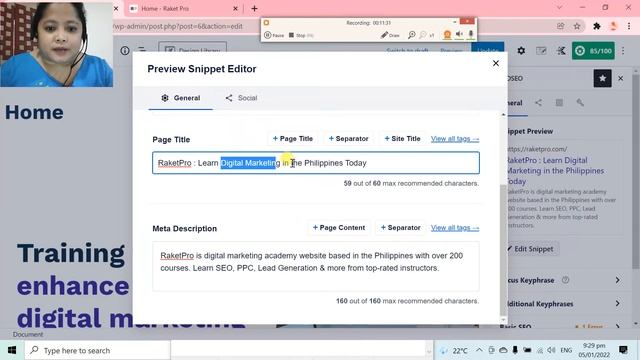Toggle recorder system audio speaker
The height and width of the screenshot is (360, 640).
click(x=459, y=35)
